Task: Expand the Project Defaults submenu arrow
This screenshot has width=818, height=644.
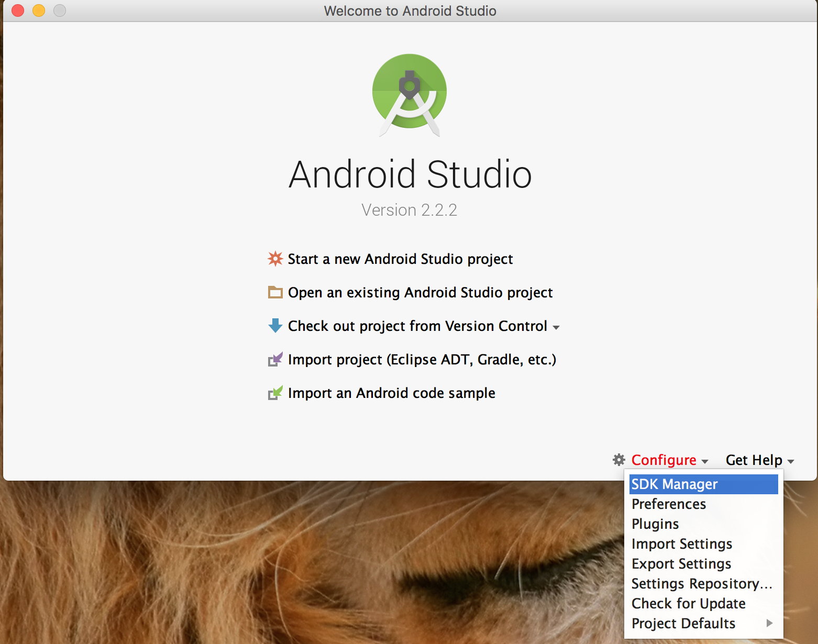Action: tap(769, 623)
